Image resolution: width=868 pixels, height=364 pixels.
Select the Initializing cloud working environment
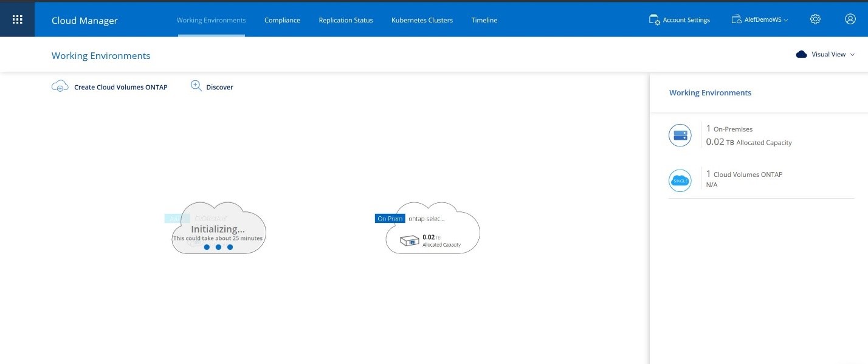218,229
